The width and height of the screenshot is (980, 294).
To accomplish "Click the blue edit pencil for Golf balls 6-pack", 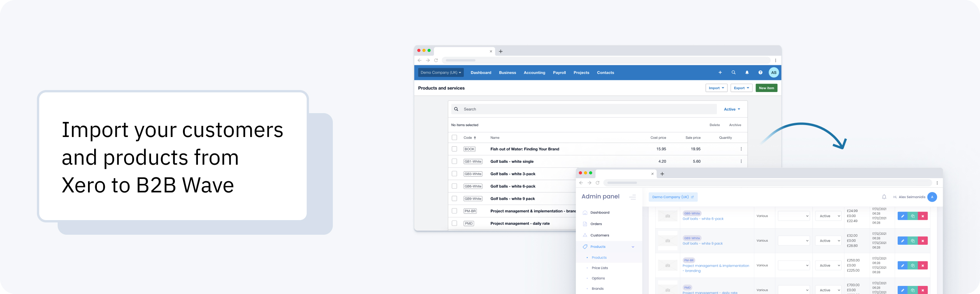I will tap(902, 216).
